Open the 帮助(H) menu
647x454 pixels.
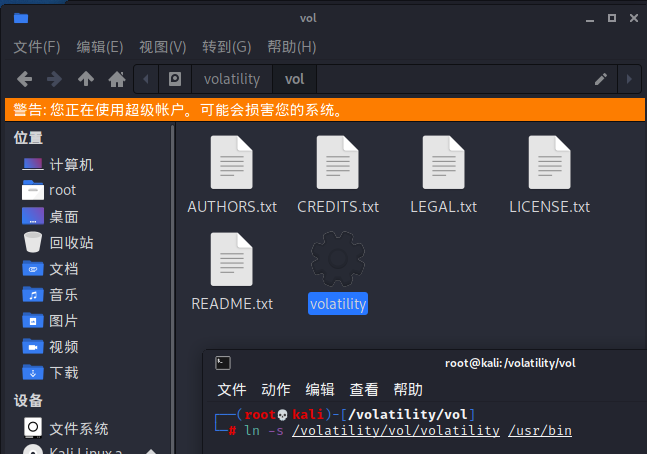292,47
